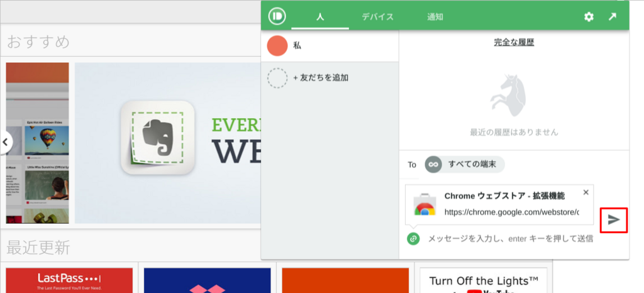Click the attached link URL text
Viewport: 644px width, 293px height.
[x=512, y=213]
